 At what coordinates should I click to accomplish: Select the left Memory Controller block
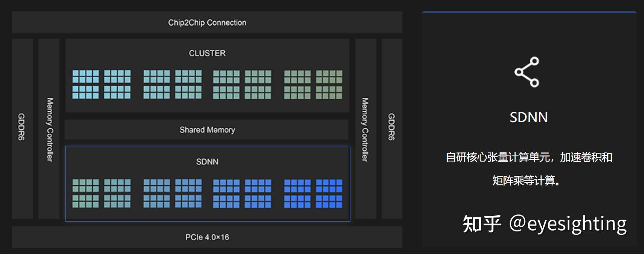pos(49,129)
